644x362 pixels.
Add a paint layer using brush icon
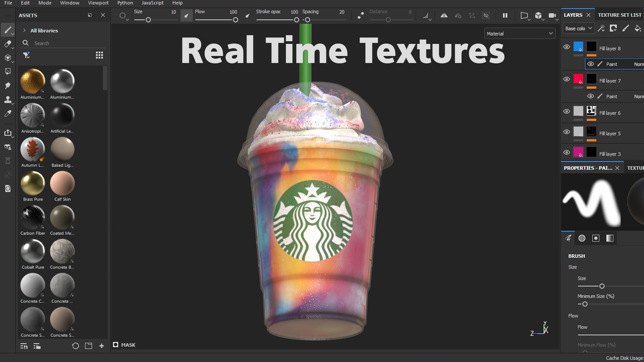pos(626,28)
